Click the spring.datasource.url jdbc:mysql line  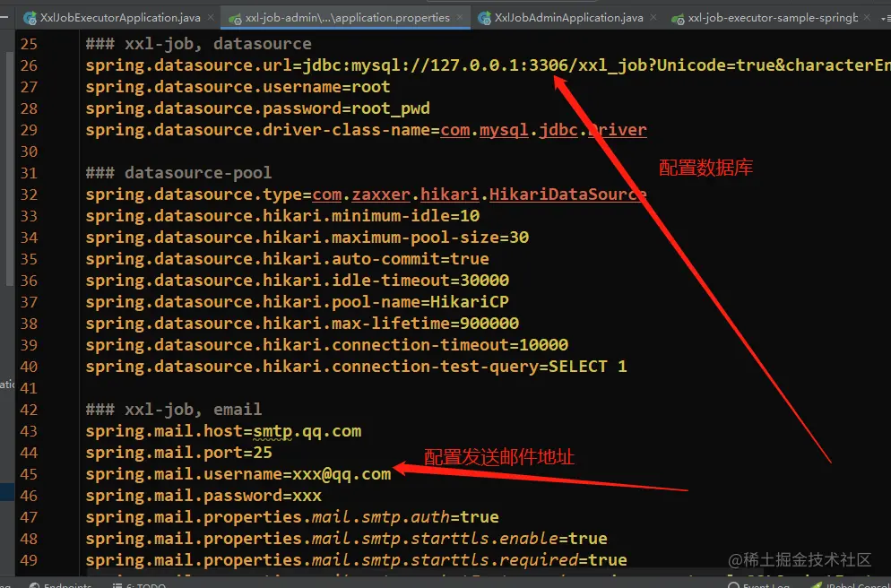[489, 65]
